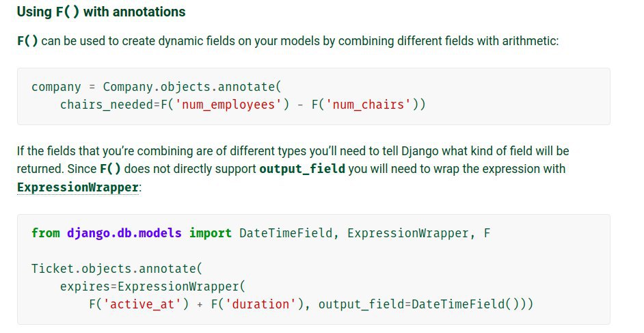Viewport: 644px width, 333px height.
Task: Click "Company.objects.annotate(" in the first code block
Action: pyautogui.click(x=192, y=87)
